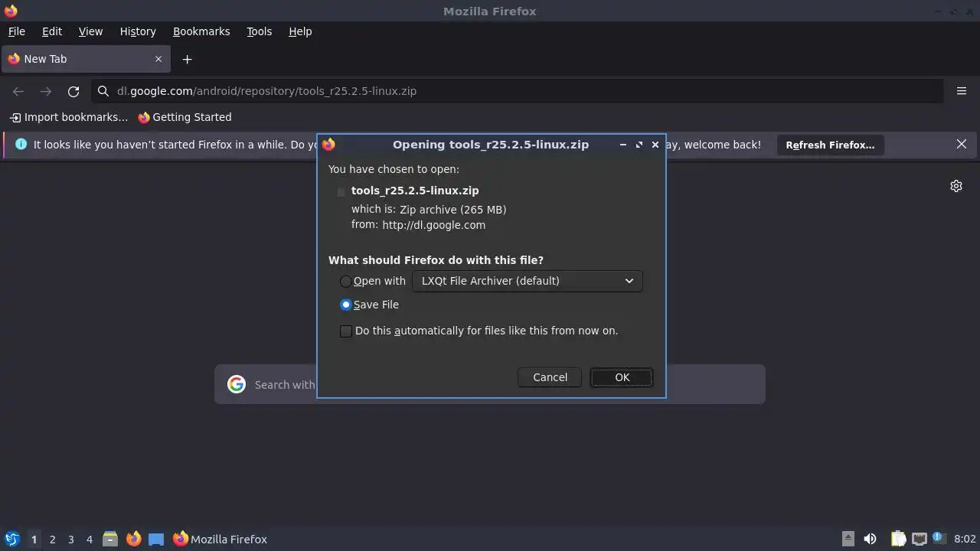Click Import bookmarks toolbar item

tap(69, 117)
